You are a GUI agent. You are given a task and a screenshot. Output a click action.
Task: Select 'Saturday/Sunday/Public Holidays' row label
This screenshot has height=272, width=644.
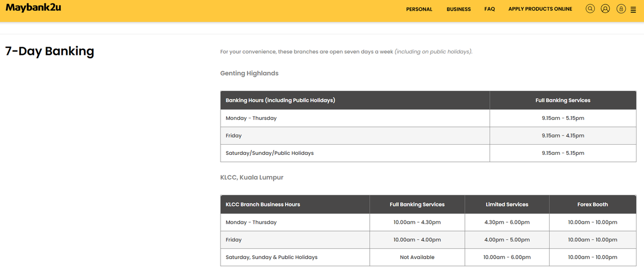269,153
